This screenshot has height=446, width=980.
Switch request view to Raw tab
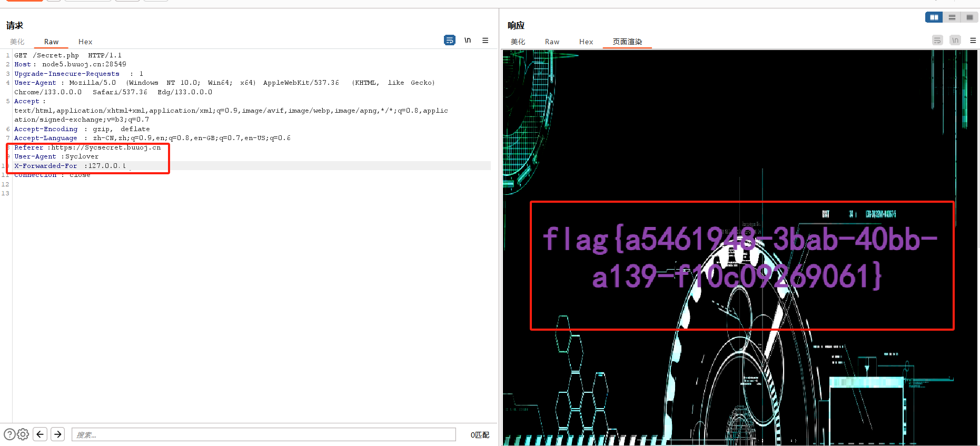tap(51, 42)
